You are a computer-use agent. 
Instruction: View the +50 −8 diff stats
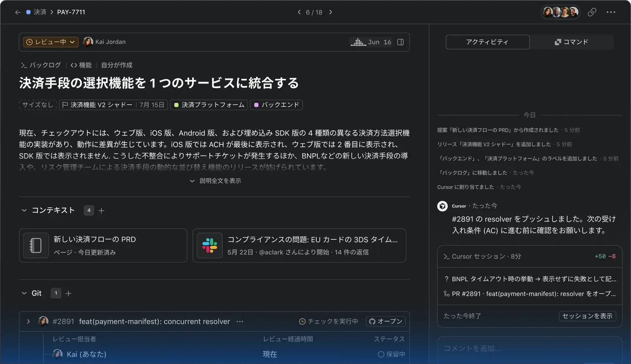coord(605,257)
